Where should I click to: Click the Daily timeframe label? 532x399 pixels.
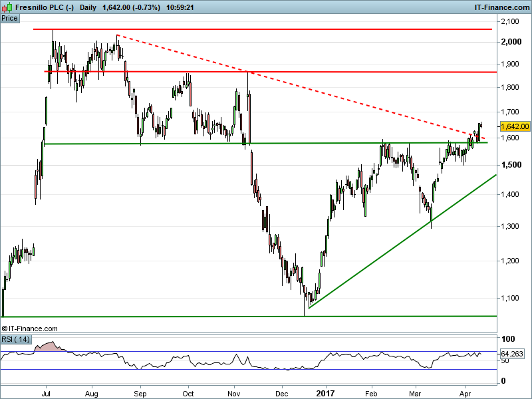88,7
